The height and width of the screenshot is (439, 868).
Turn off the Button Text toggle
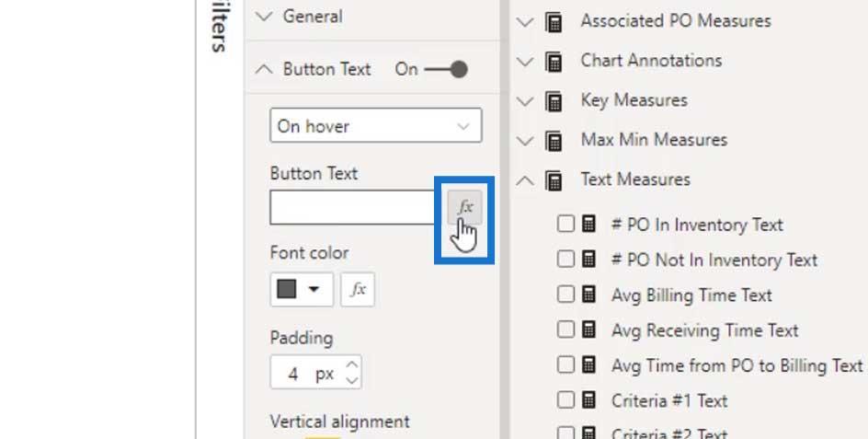click(446, 69)
